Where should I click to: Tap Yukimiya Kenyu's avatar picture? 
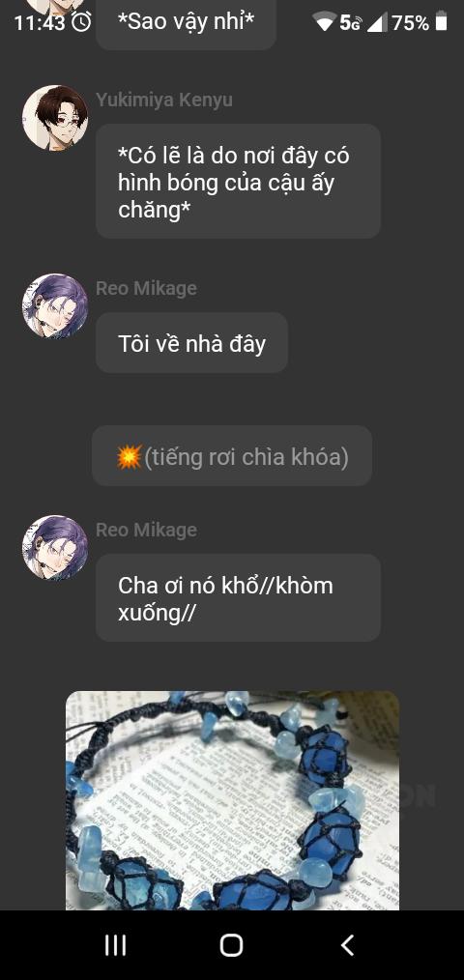(55, 118)
